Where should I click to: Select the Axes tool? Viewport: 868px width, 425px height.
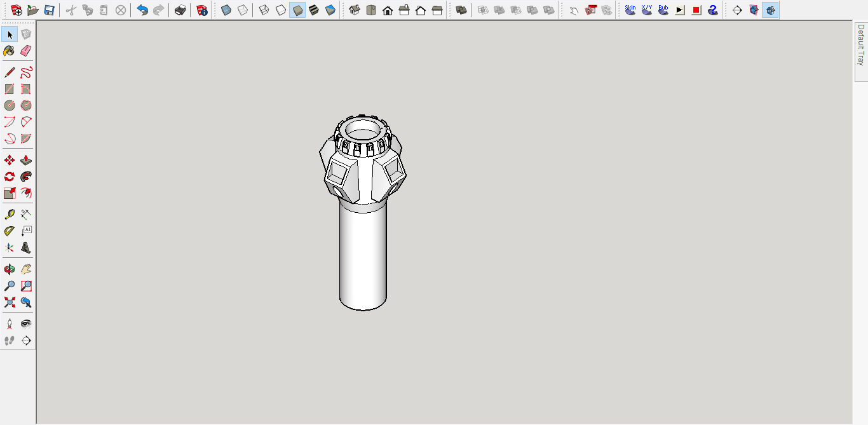(x=10, y=248)
